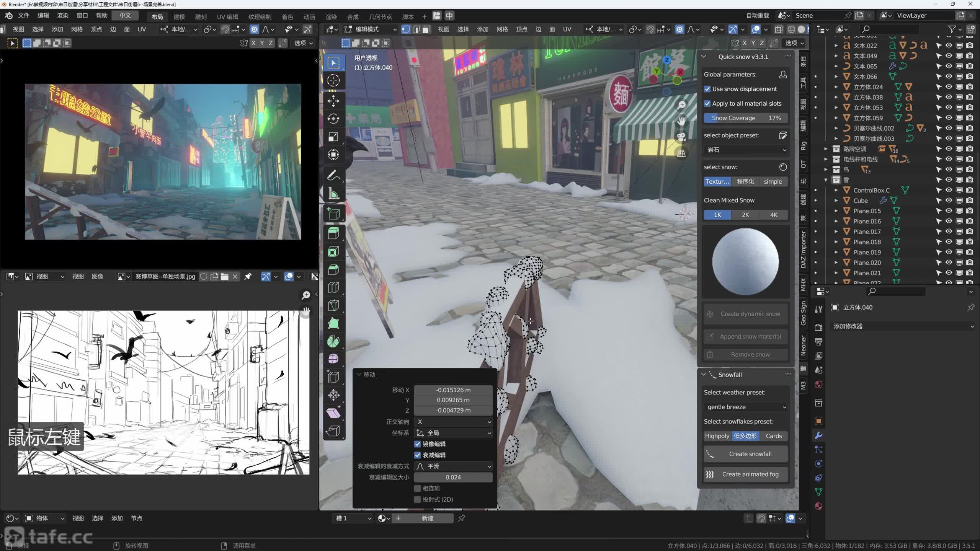This screenshot has width=980, height=551.
Task: Select 2K texture resolution
Action: 745,215
